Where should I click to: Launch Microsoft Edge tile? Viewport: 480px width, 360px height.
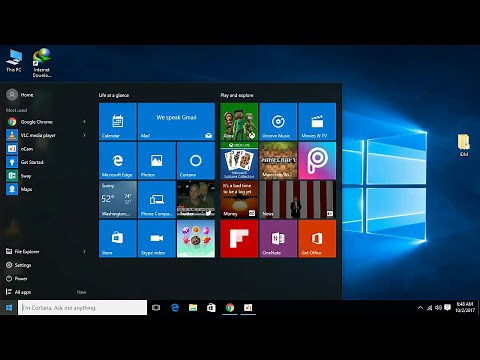pos(118,160)
